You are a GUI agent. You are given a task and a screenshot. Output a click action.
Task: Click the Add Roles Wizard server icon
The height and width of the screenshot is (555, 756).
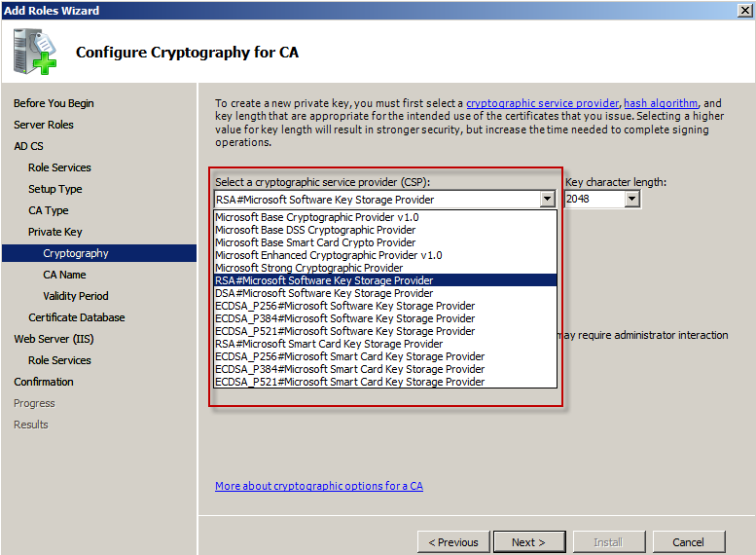click(36, 52)
